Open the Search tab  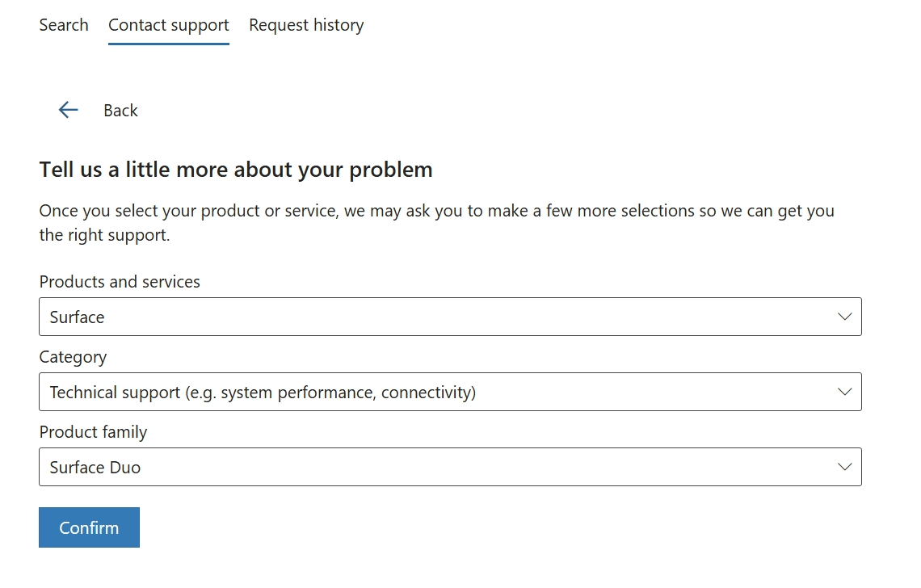64,25
